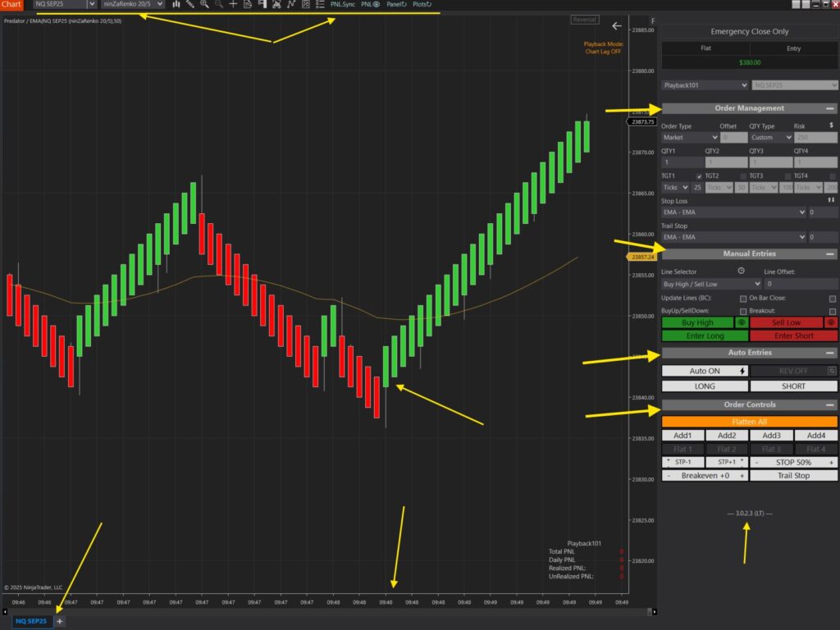Click the Panel refresh toolbar item

point(397,4)
